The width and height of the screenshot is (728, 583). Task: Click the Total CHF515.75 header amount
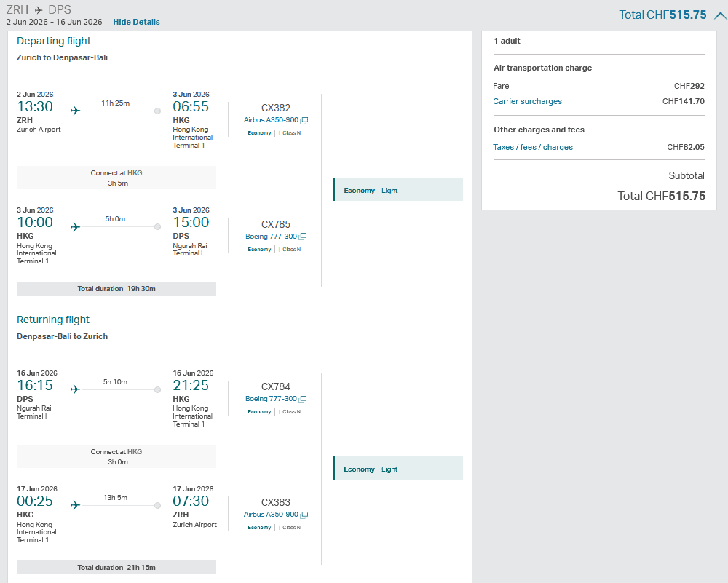click(662, 15)
